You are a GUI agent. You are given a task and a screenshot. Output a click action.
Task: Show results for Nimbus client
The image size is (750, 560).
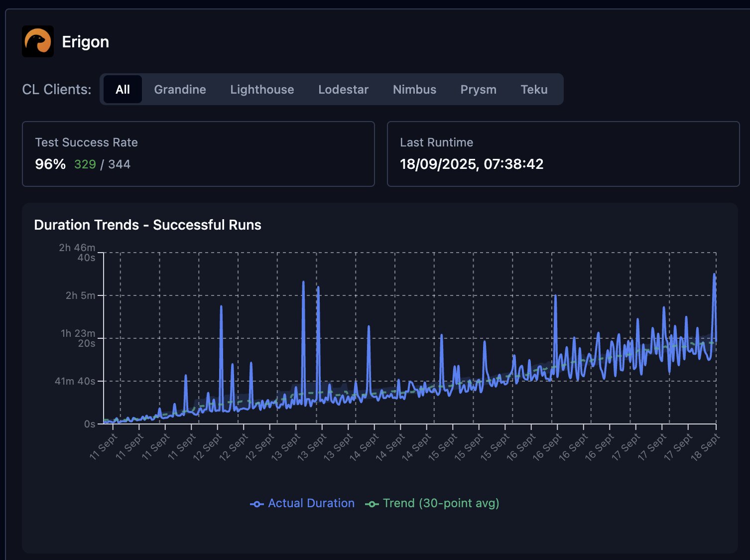(414, 90)
